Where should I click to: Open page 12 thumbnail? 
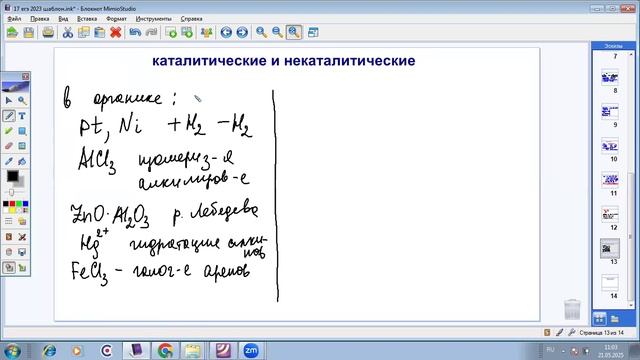[x=610, y=215]
